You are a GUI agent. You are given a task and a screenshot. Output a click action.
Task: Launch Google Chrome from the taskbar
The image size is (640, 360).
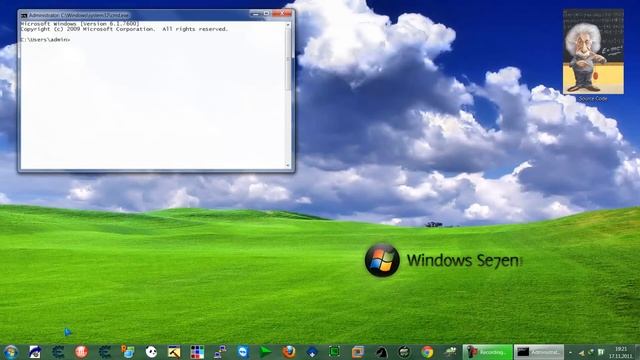(427, 352)
